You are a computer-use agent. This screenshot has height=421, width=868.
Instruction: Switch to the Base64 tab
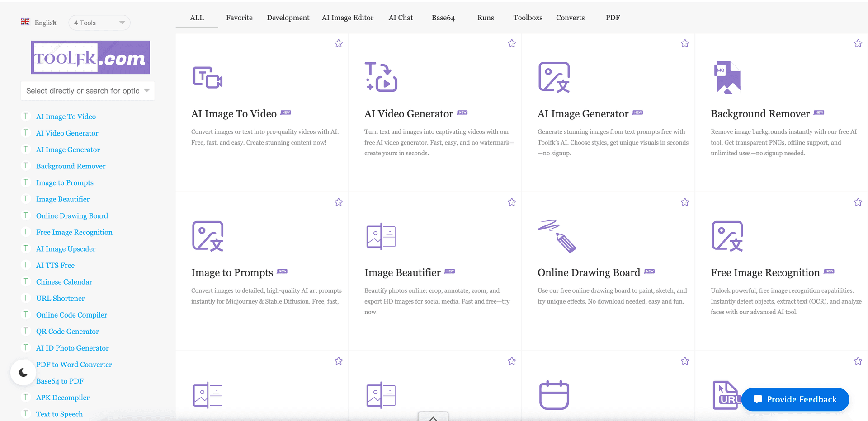coord(443,18)
